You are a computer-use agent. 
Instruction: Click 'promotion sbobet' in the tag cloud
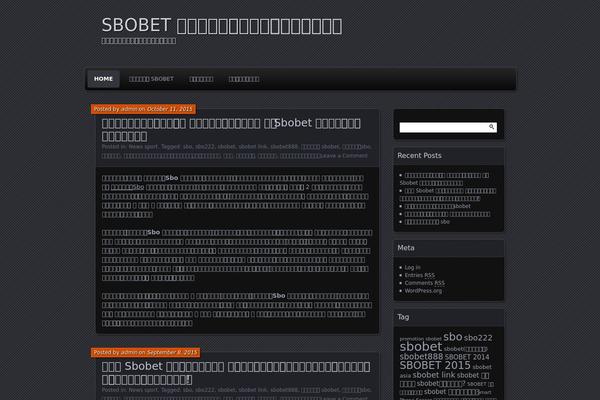[421, 339]
